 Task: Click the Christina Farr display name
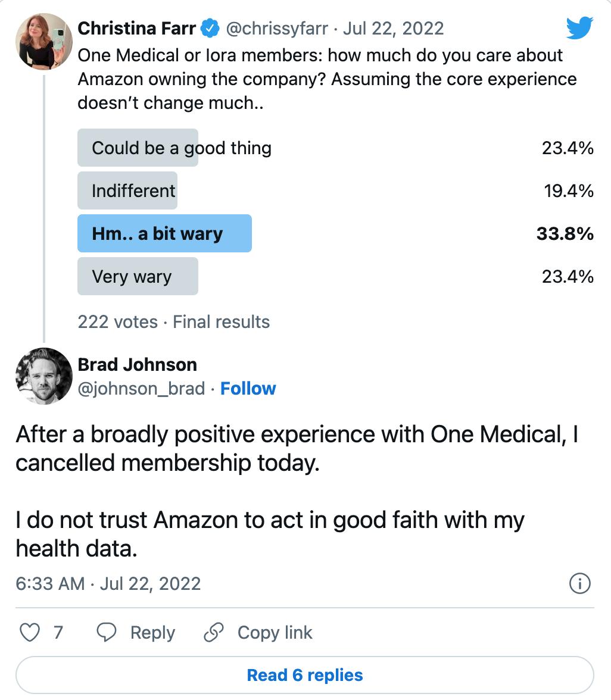pos(137,28)
